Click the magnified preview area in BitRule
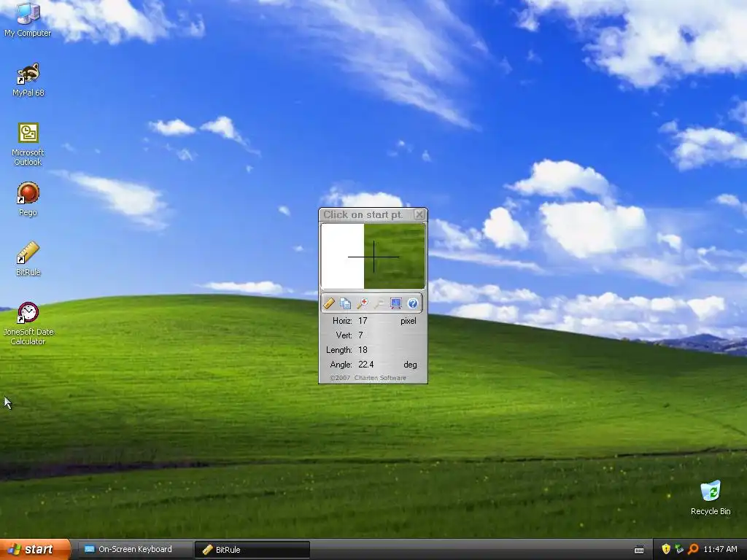The image size is (747, 560). [x=373, y=257]
